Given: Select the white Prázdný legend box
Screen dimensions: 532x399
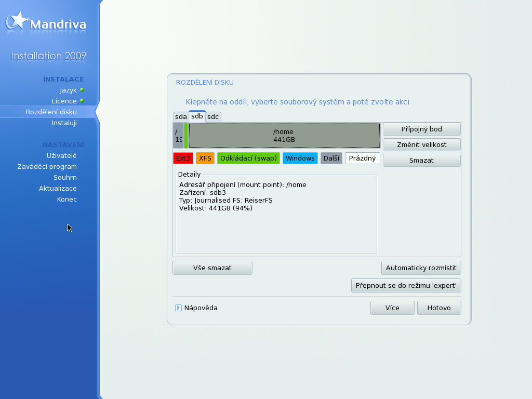Looking at the screenshot, I should [362, 158].
